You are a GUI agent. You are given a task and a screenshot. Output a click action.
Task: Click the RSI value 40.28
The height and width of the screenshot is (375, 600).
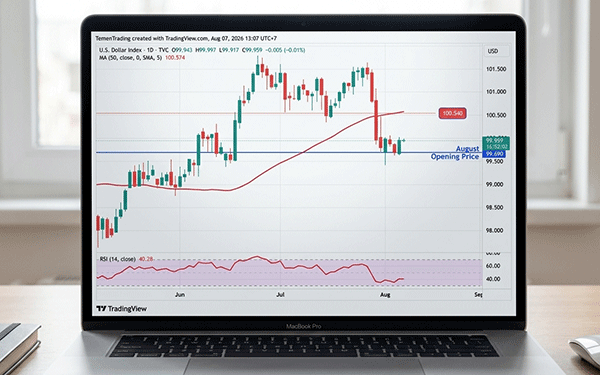point(146,259)
